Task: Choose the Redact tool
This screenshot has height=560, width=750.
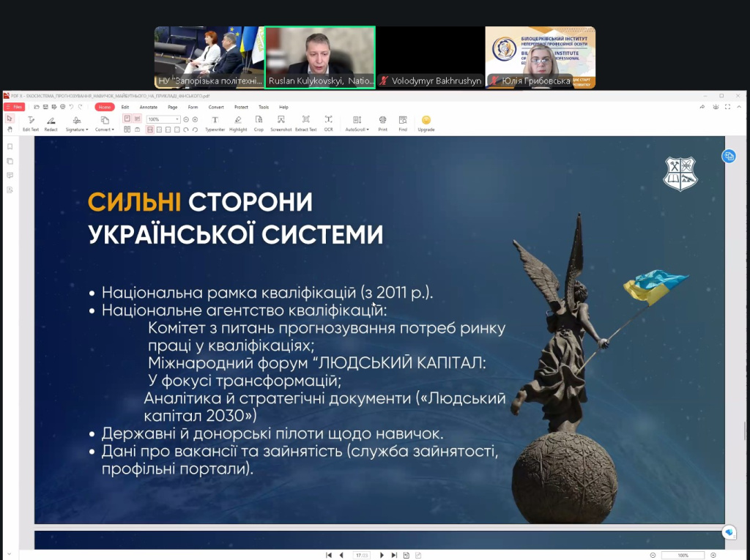Action: 51,122
